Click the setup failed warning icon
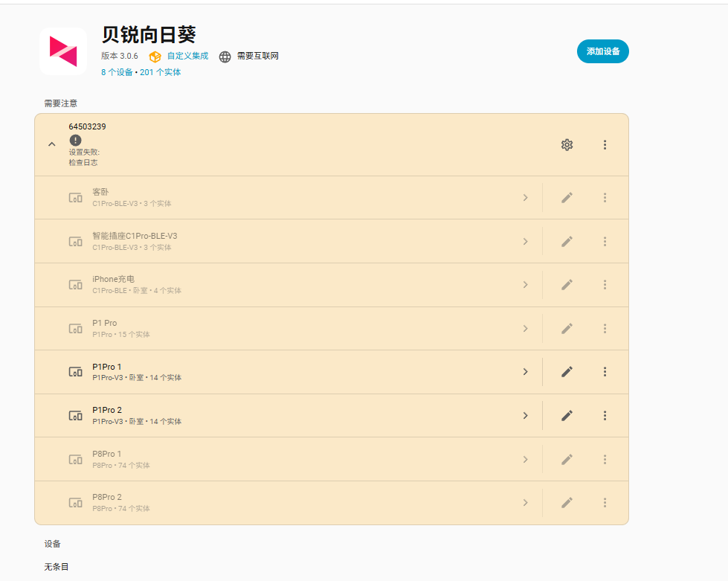Screen dimensions: 728x581 (x=75, y=141)
